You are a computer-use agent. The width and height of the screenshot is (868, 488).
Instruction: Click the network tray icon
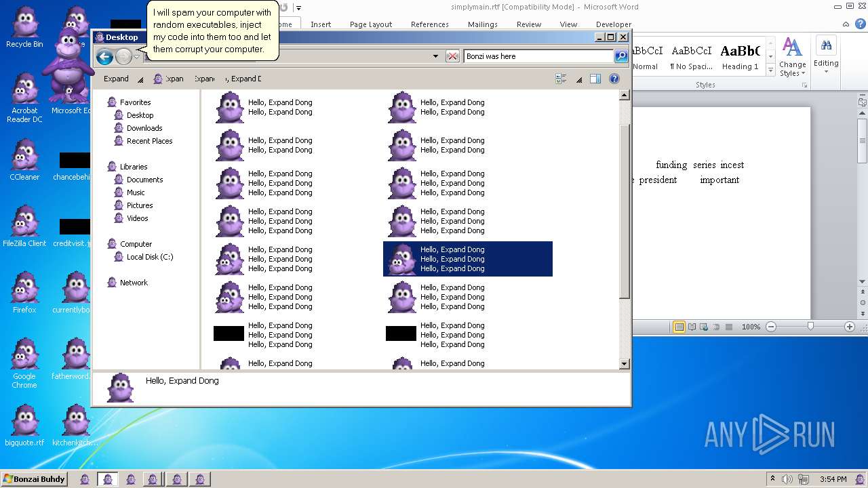pos(802,479)
